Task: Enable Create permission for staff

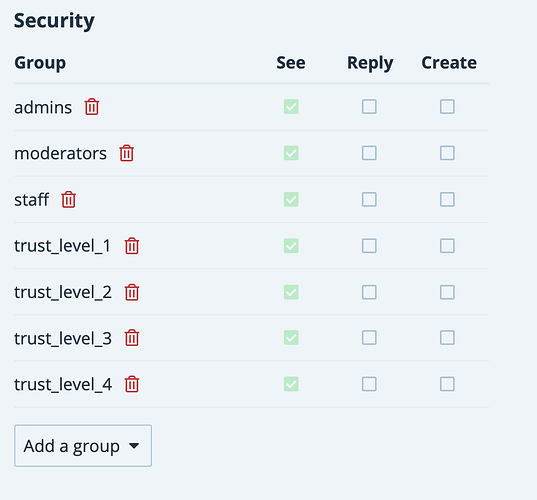Action: point(447,199)
